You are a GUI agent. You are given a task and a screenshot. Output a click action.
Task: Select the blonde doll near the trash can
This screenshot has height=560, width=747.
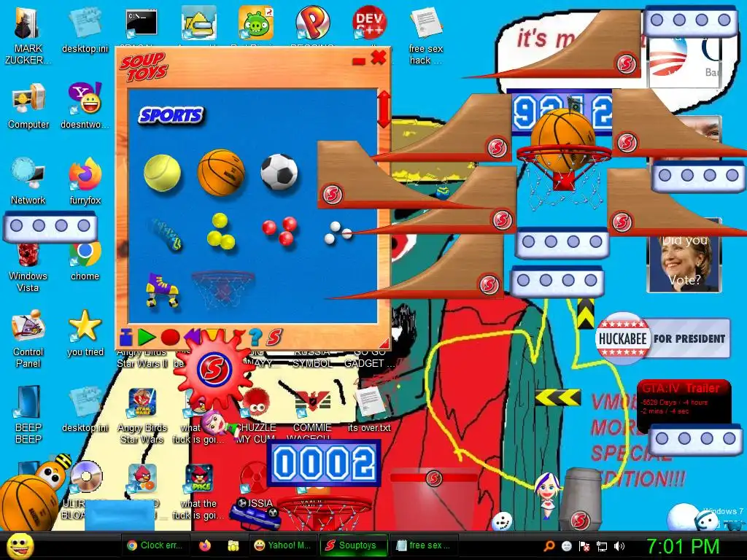pyautogui.click(x=546, y=496)
